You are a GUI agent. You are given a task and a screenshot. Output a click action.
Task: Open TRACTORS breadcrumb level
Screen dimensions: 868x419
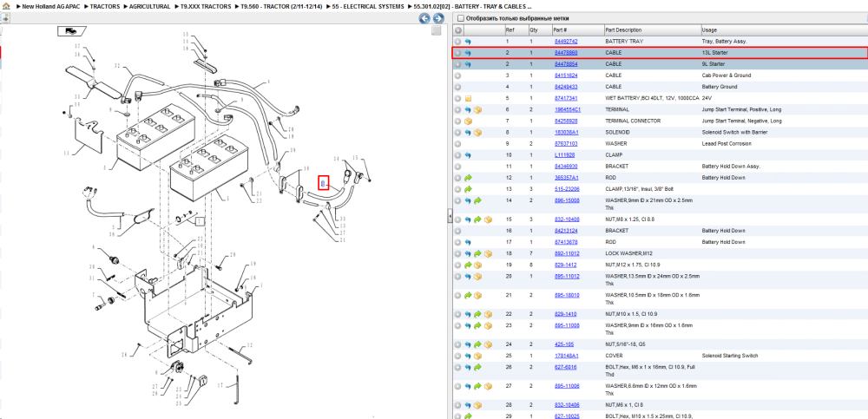point(105,7)
